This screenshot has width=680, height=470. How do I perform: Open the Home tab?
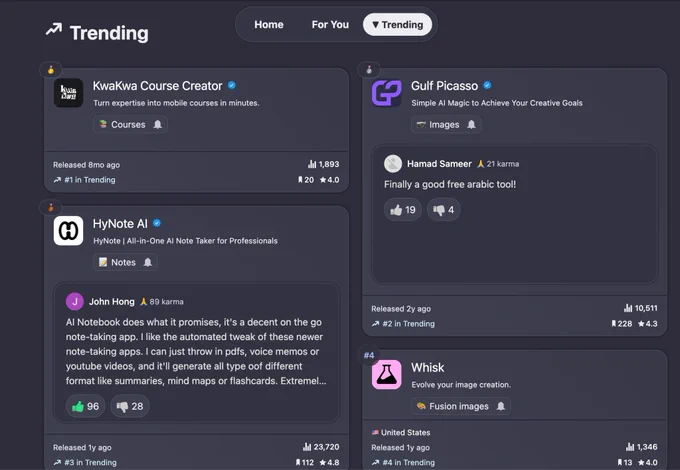[269, 25]
